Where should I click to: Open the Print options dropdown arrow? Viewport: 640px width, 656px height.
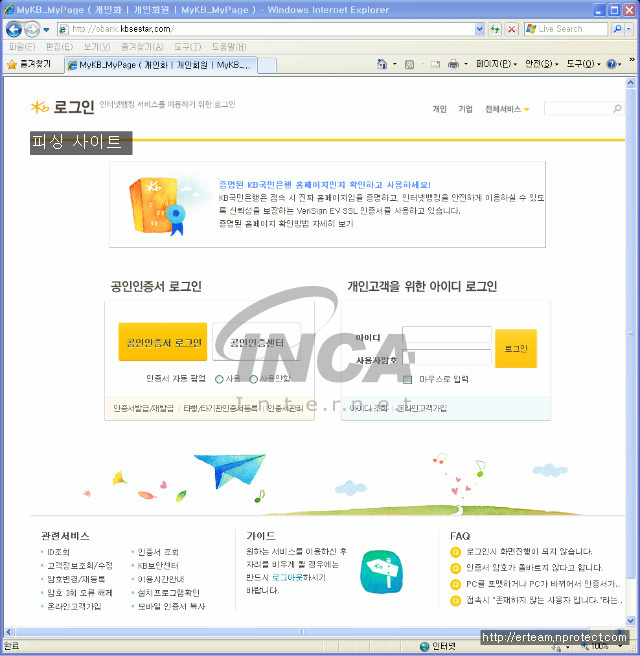pyautogui.click(x=466, y=64)
